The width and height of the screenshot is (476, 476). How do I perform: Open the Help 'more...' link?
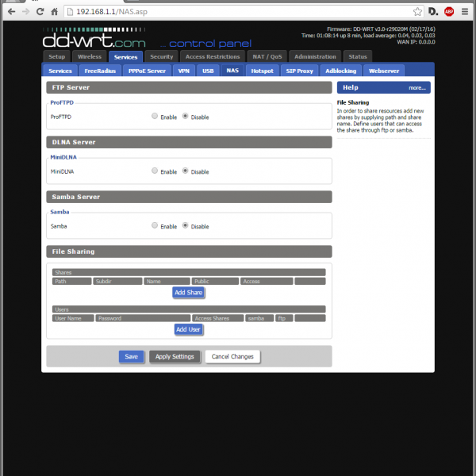tap(417, 88)
